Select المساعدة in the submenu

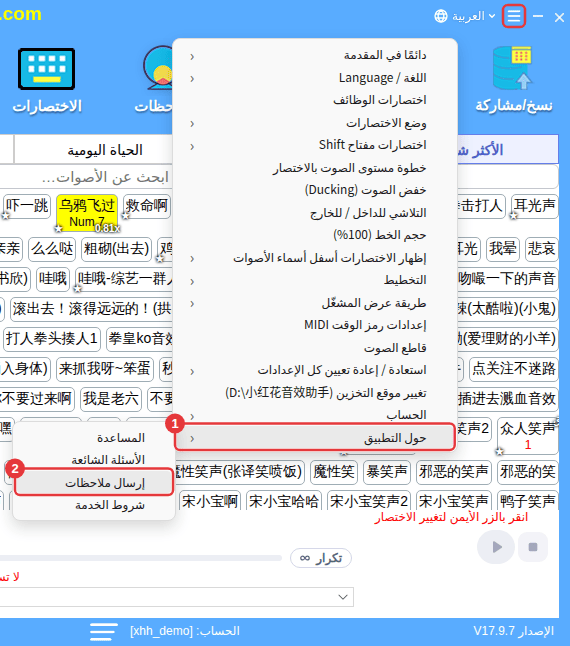[x=94, y=438]
